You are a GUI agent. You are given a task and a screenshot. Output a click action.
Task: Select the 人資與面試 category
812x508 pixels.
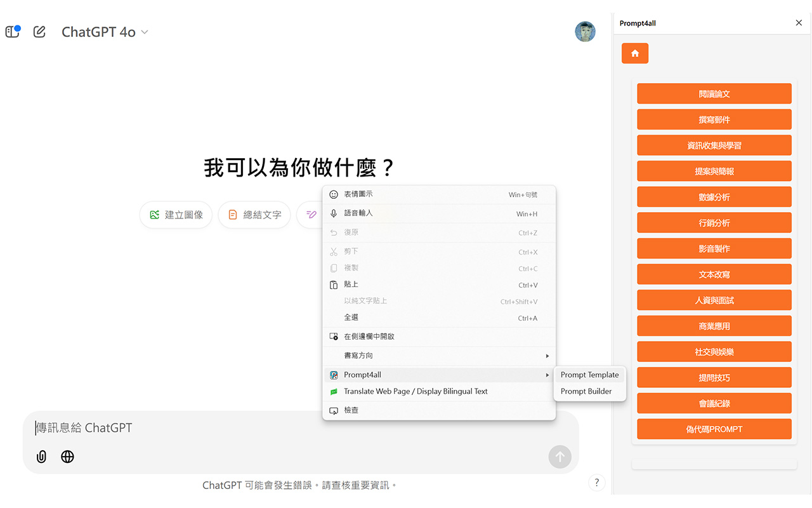point(714,300)
